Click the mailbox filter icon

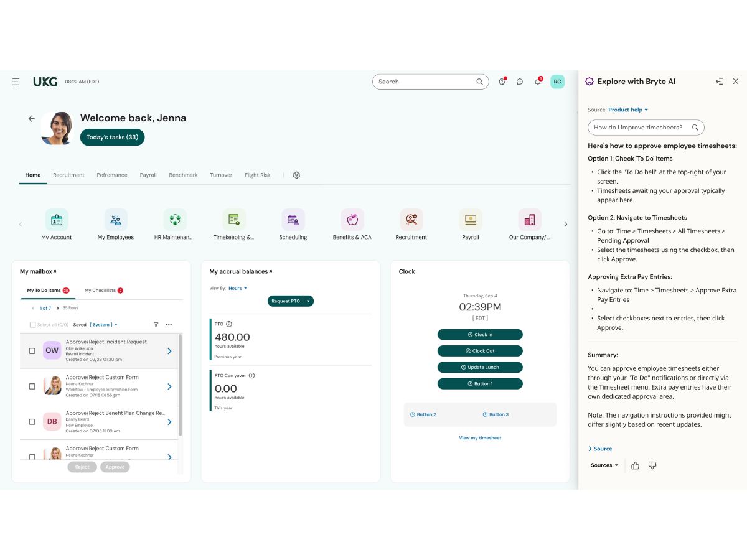click(x=156, y=325)
